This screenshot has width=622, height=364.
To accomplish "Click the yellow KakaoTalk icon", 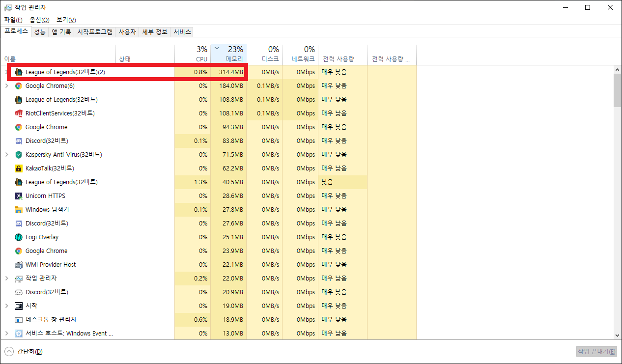I will click(x=19, y=168).
